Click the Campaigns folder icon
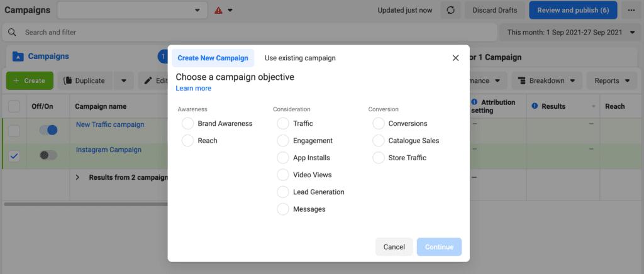 point(18,57)
